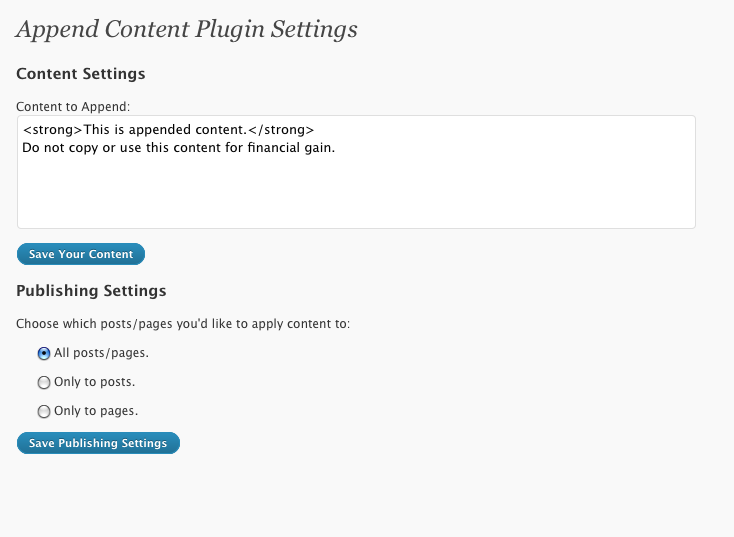This screenshot has width=734, height=537.
Task: Click the 'Only to posts.' label text
Action: pos(95,382)
